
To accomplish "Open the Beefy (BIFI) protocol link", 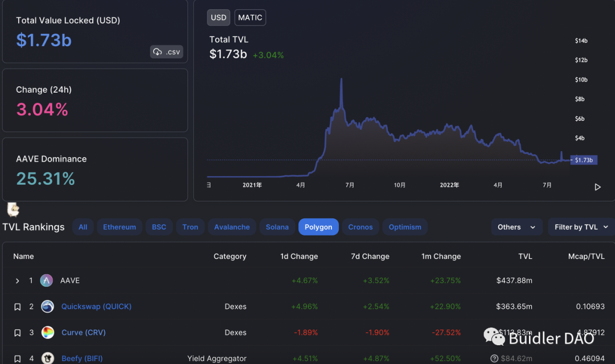I will (x=82, y=358).
